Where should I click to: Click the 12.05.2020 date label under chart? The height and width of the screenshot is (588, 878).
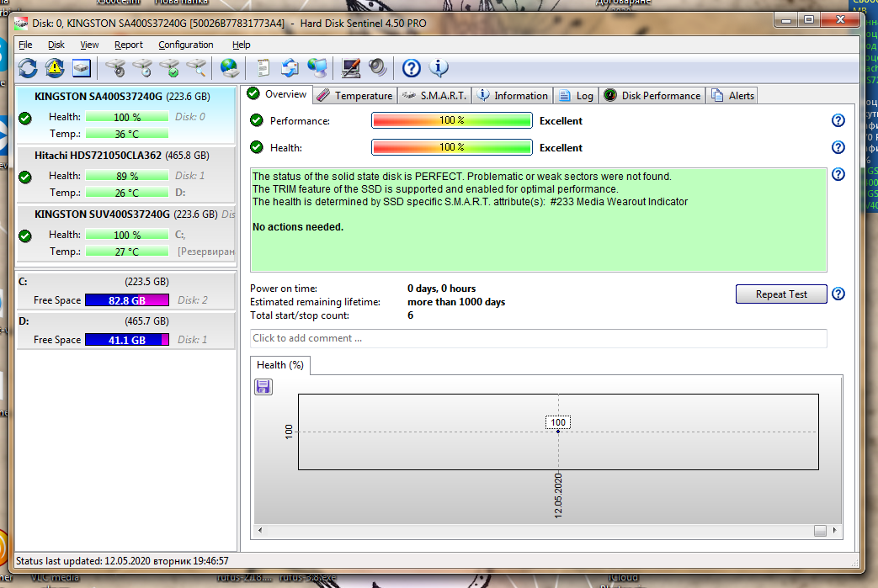pos(558,495)
